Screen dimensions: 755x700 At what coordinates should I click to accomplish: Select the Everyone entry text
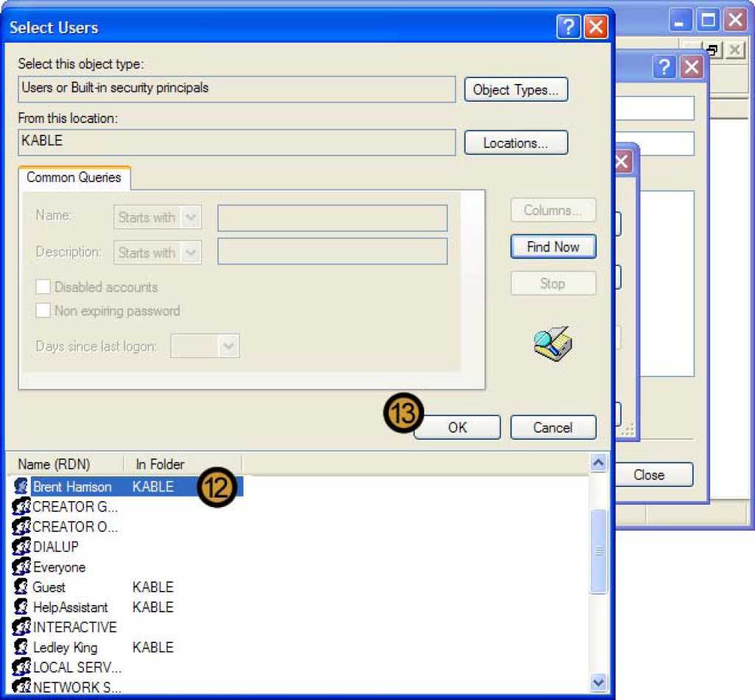click(x=59, y=567)
